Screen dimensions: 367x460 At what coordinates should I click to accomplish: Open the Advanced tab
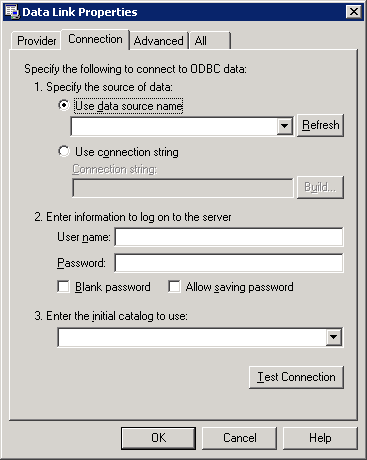tap(159, 41)
